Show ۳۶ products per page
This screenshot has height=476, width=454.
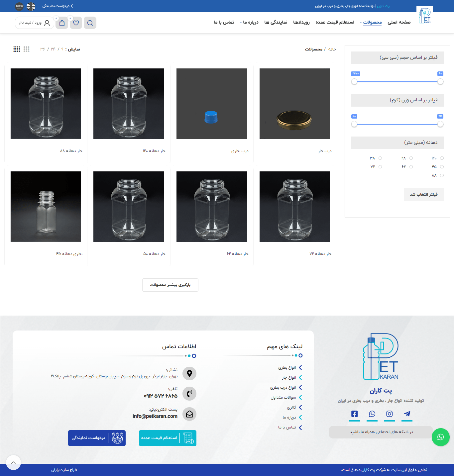(x=43, y=49)
